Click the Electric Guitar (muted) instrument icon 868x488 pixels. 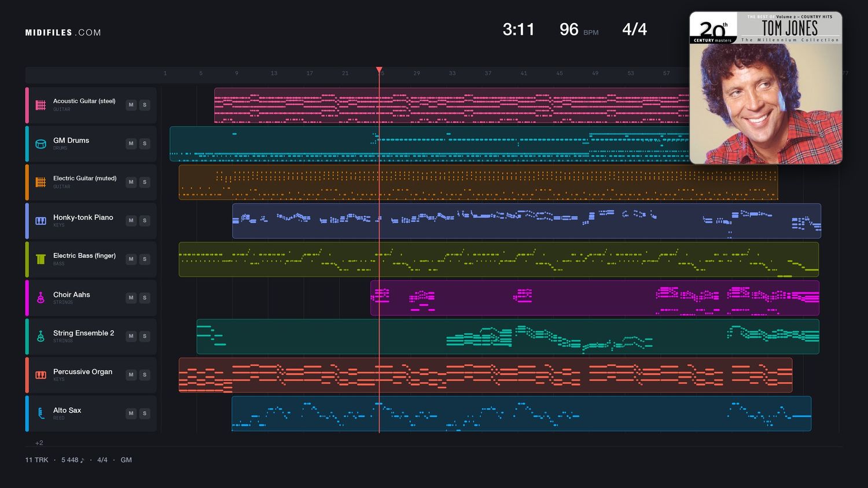[x=41, y=182]
